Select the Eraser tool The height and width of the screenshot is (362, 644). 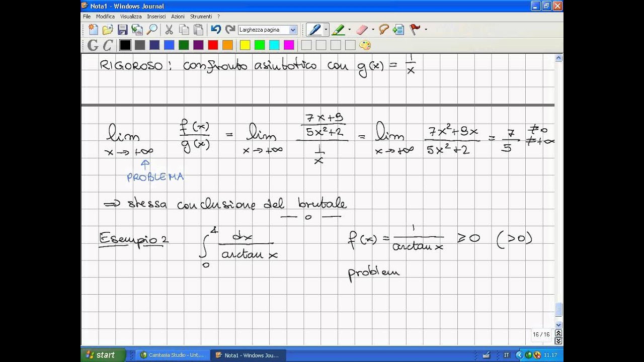coord(362,30)
